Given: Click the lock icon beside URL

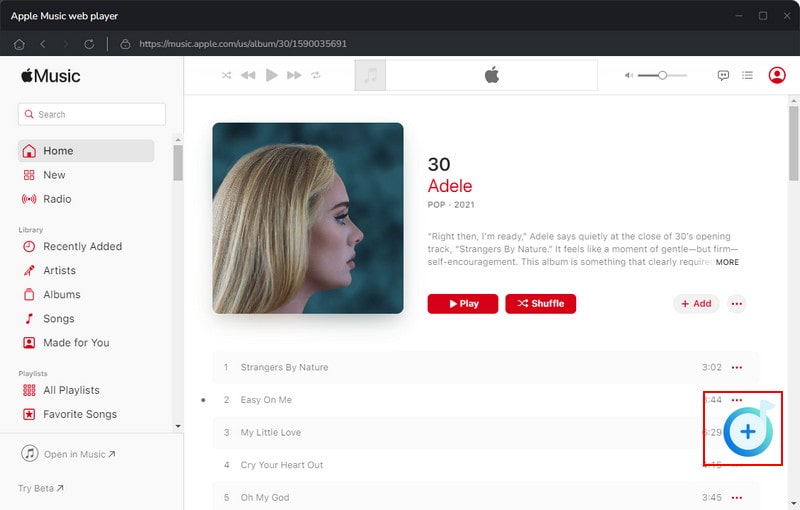Looking at the screenshot, I should point(125,44).
